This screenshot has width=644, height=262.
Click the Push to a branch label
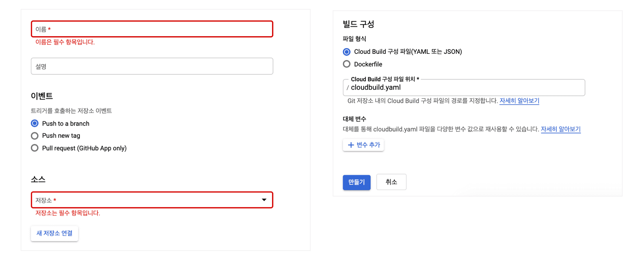pyautogui.click(x=66, y=123)
